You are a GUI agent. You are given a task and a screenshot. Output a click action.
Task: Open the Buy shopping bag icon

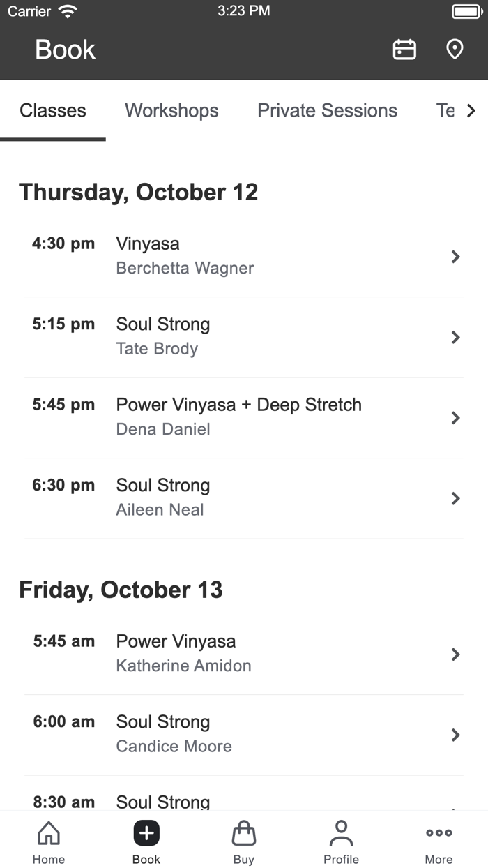(x=243, y=833)
